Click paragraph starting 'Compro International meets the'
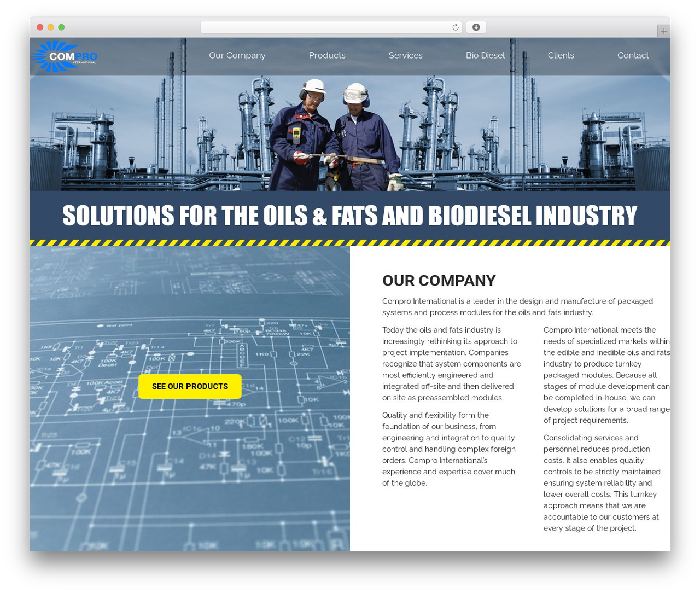The height and width of the screenshot is (593, 700). [x=606, y=375]
